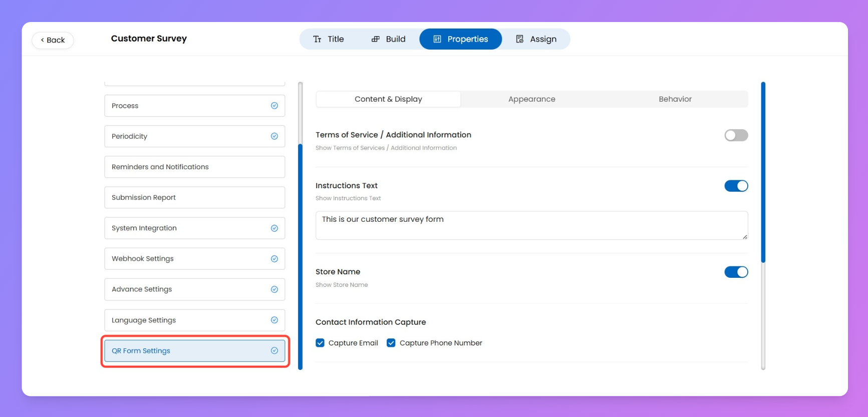Go to the Assign step

536,39
